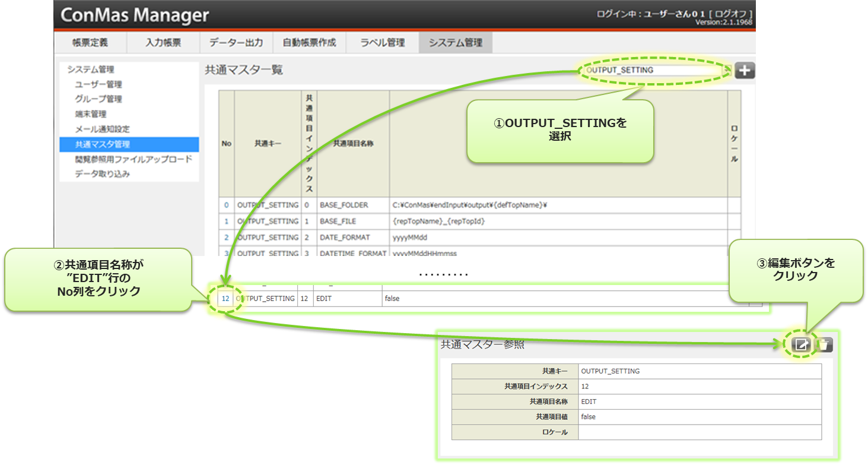Select 端末管理 in the sidebar
This screenshot has width=868, height=465.
(91, 114)
